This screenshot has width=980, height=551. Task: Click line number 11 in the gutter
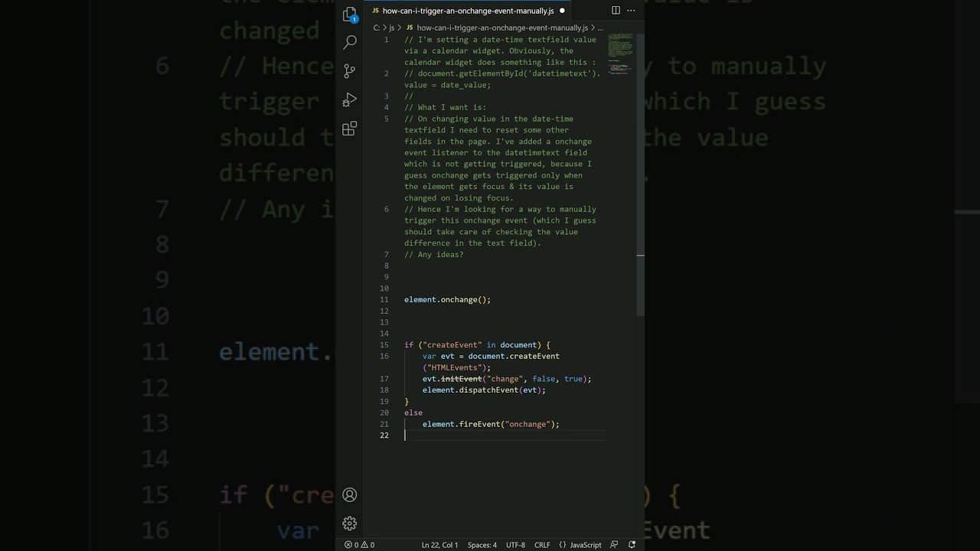pyautogui.click(x=384, y=299)
